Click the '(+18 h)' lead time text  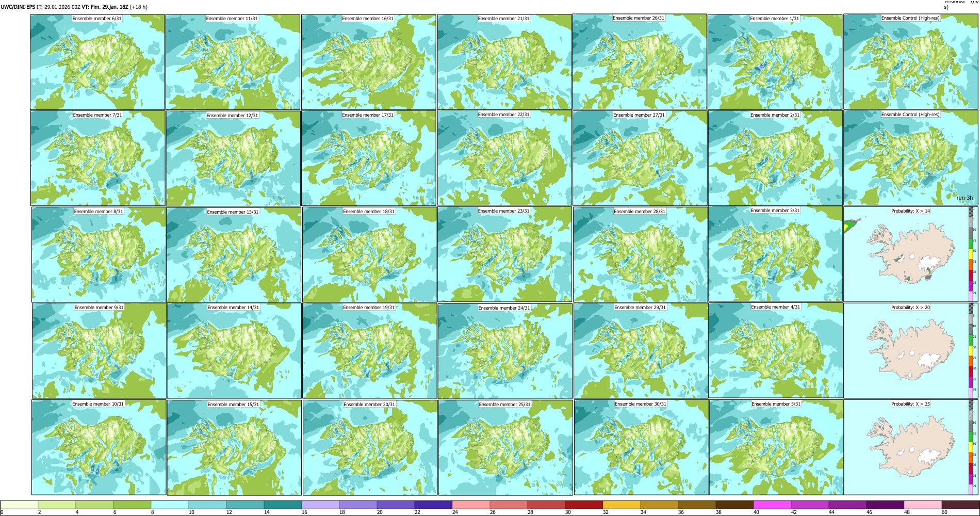click(x=139, y=7)
